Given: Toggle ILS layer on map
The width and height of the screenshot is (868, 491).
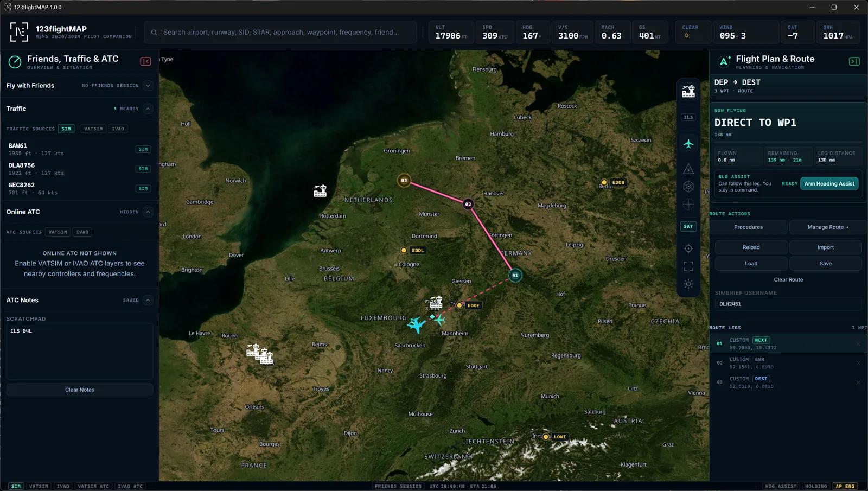Looking at the screenshot, I should [x=688, y=117].
